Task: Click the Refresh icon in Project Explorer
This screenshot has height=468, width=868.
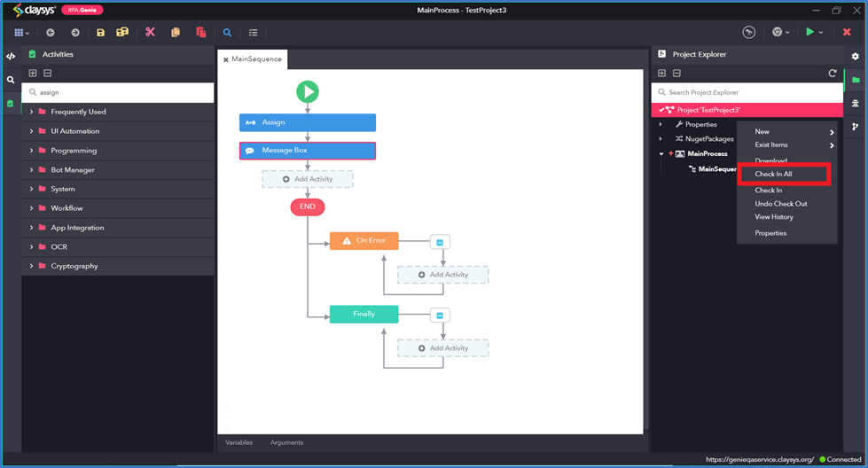Action: 832,73
